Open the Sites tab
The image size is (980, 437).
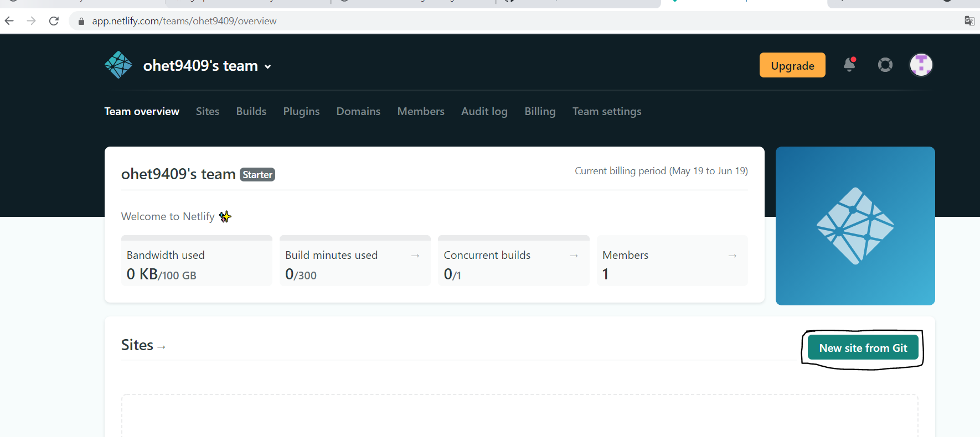208,111
